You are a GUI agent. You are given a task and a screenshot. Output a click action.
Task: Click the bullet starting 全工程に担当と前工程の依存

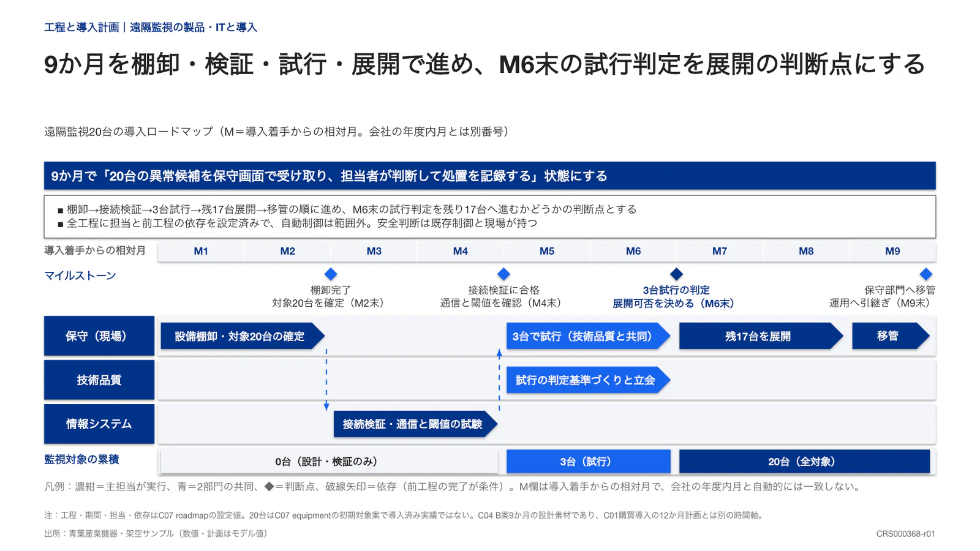coord(297,223)
